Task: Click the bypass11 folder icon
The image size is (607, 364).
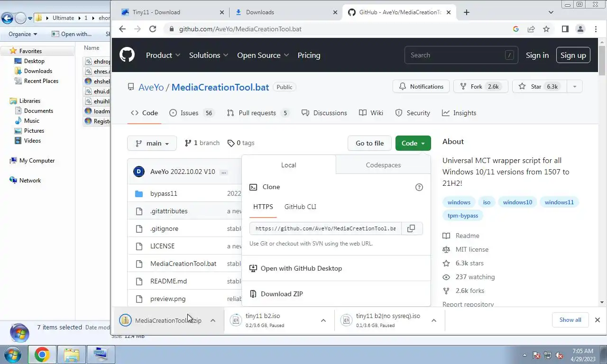Action: [139, 193]
